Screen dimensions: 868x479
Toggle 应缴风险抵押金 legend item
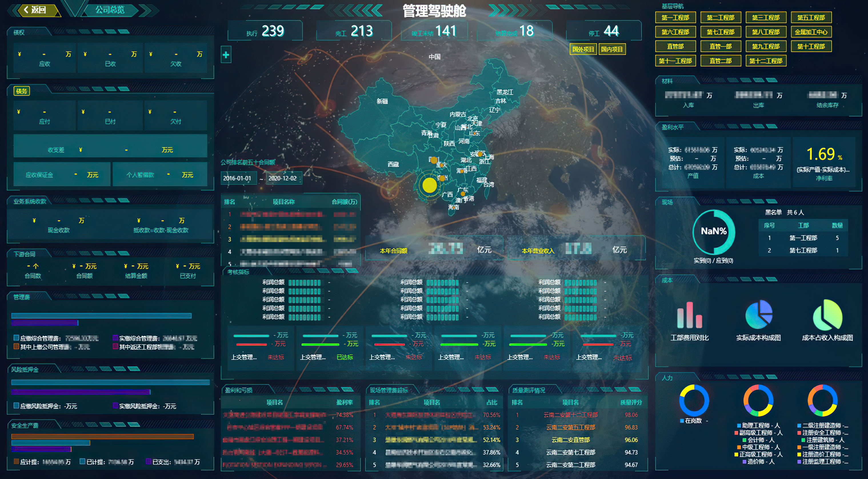[45, 406]
